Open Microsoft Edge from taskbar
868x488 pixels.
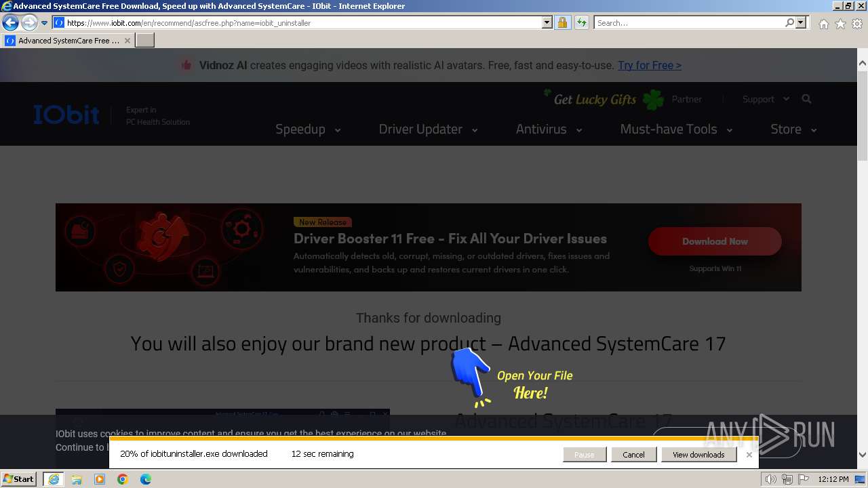click(x=146, y=479)
